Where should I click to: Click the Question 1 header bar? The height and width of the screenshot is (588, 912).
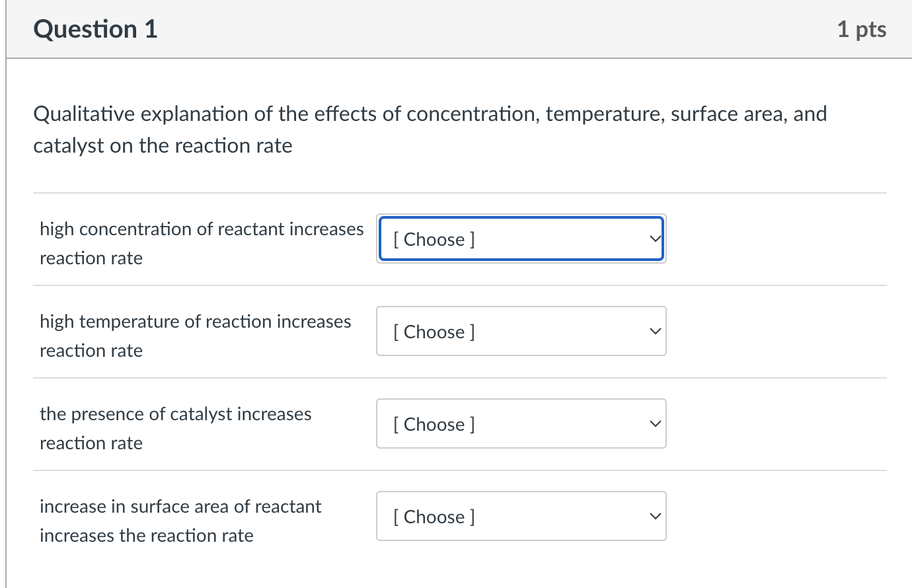[456, 29]
